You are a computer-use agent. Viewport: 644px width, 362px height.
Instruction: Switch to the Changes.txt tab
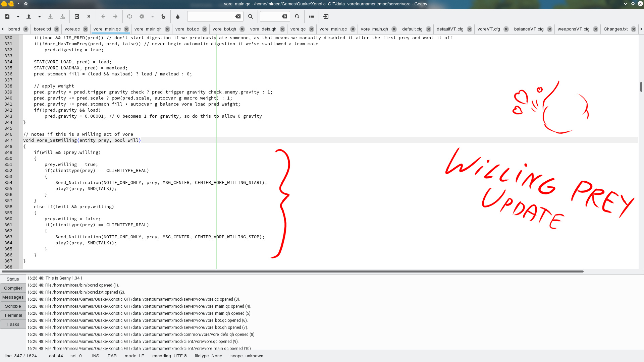tap(615, 29)
